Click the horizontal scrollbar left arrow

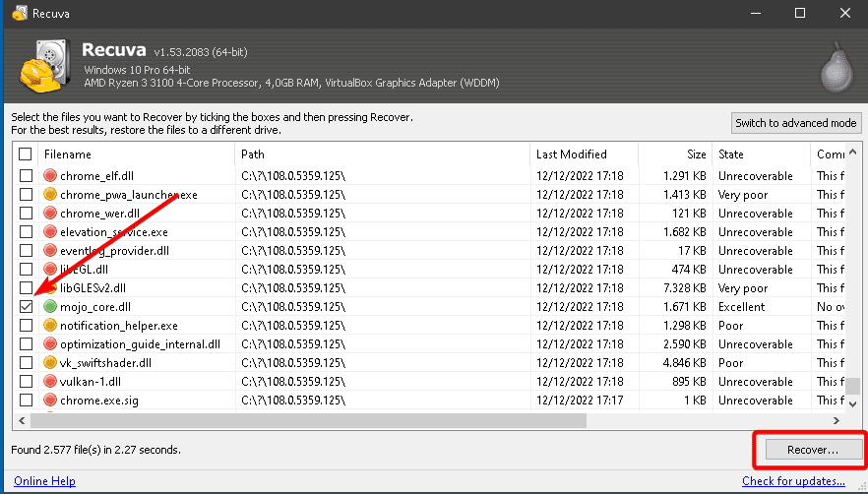coord(22,421)
